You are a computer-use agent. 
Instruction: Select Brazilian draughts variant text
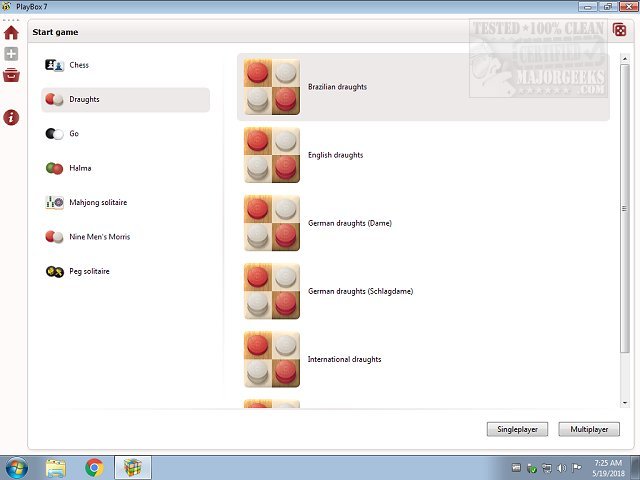tap(337, 87)
